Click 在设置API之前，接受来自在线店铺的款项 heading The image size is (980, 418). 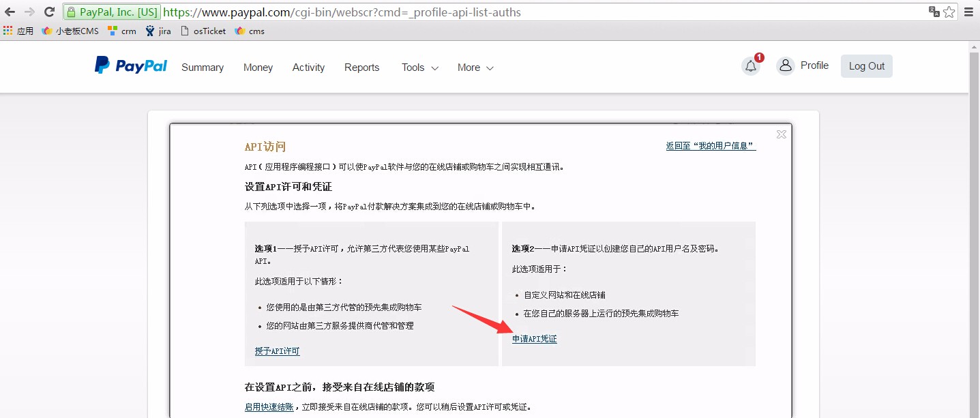click(340, 387)
